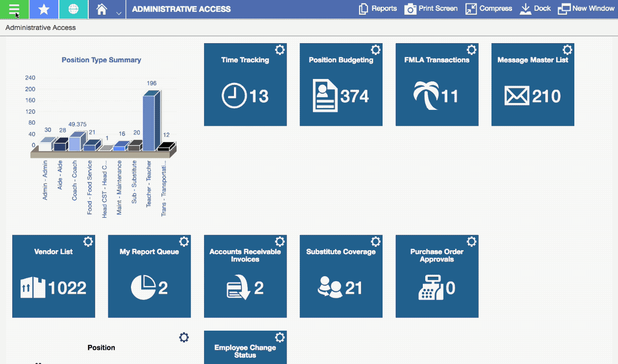Click the My Report Queue pie icon
The height and width of the screenshot is (364, 618).
coord(143,287)
